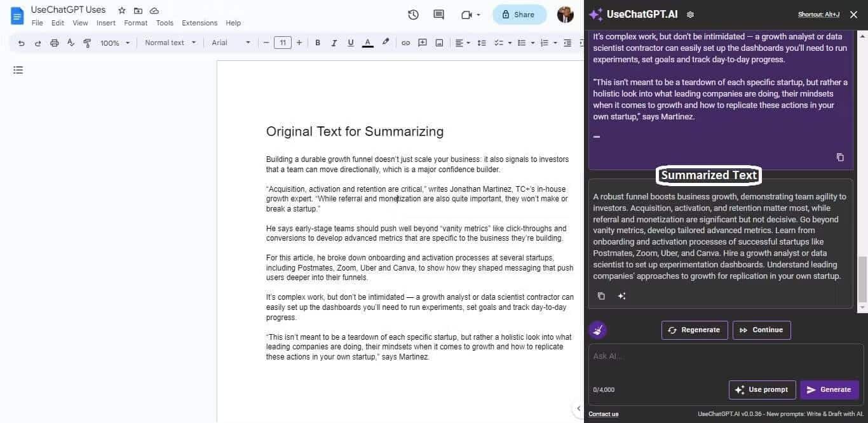868x423 pixels.
Task: Open UseChatGPT.AI settings gear
Action: tap(691, 15)
